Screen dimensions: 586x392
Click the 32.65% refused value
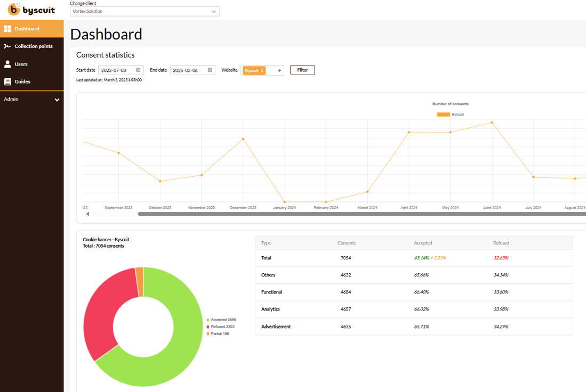coord(501,258)
